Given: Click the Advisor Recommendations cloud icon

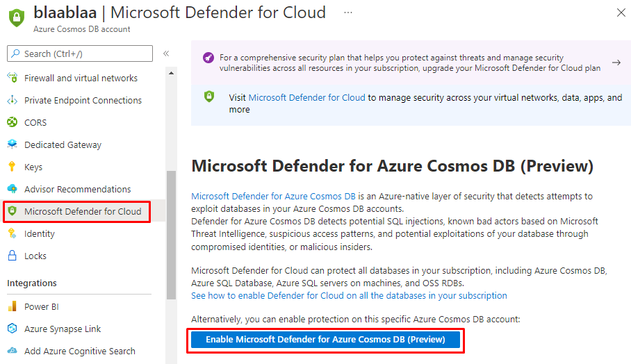Looking at the screenshot, I should (x=12, y=189).
